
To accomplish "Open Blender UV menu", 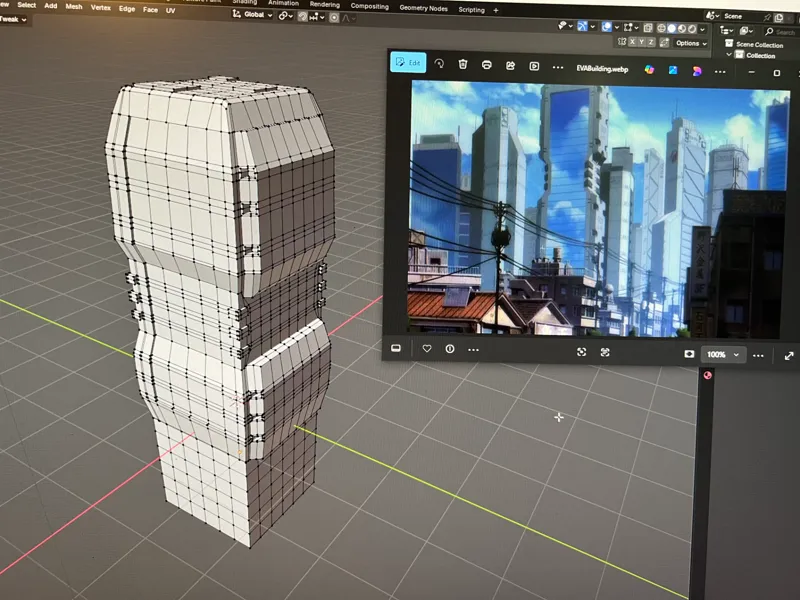I will pyautogui.click(x=170, y=10).
